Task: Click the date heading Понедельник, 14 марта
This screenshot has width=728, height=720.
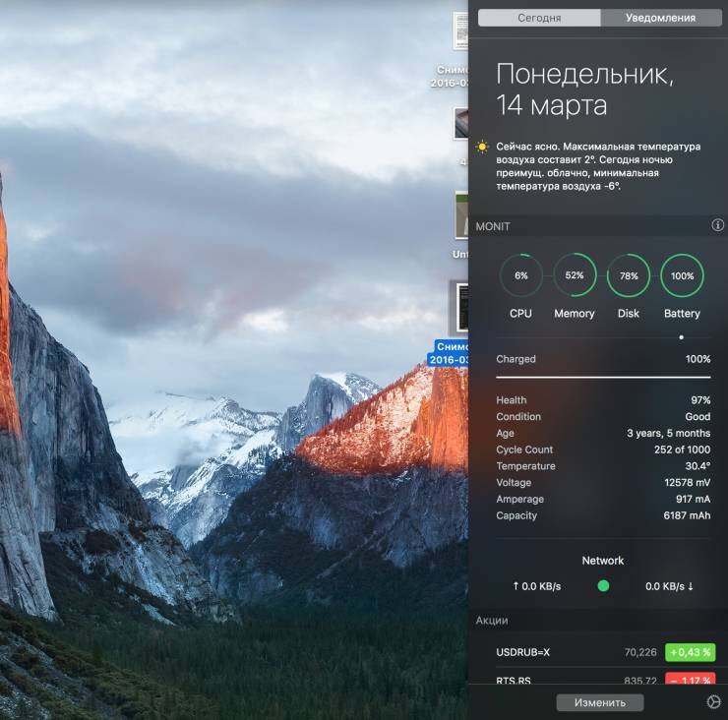Action: (x=584, y=90)
